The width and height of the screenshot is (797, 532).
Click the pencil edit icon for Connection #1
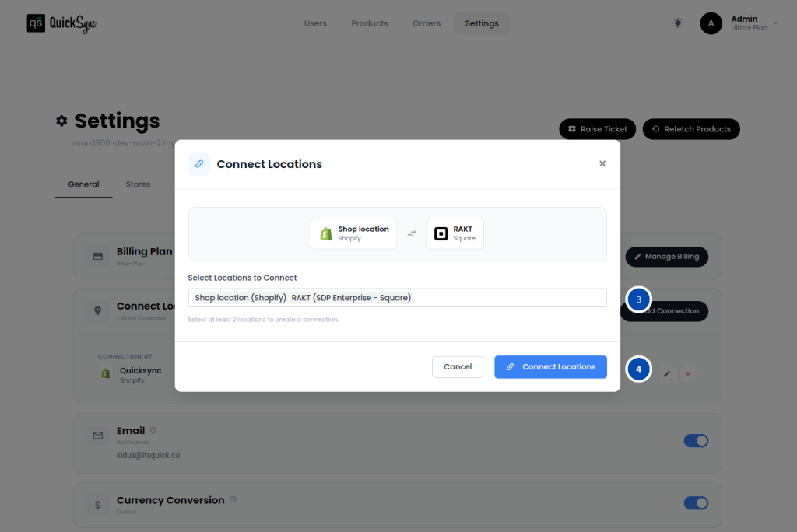(667, 374)
